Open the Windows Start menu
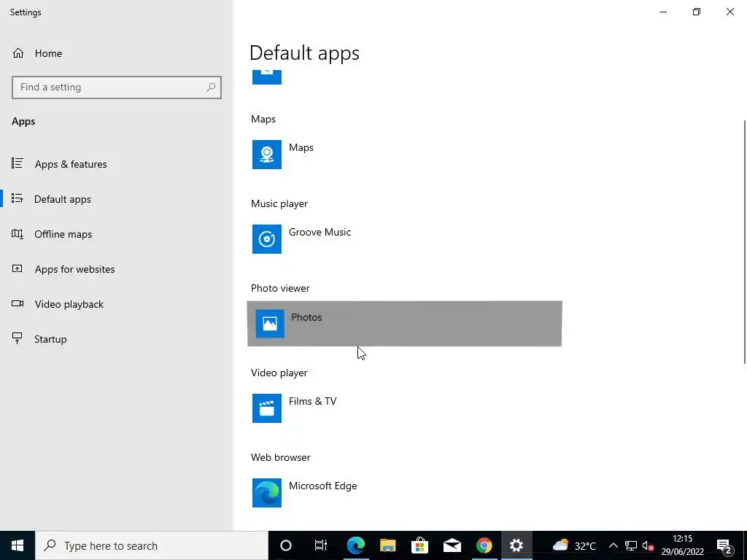Screen dimensions: 747x560 point(18,545)
